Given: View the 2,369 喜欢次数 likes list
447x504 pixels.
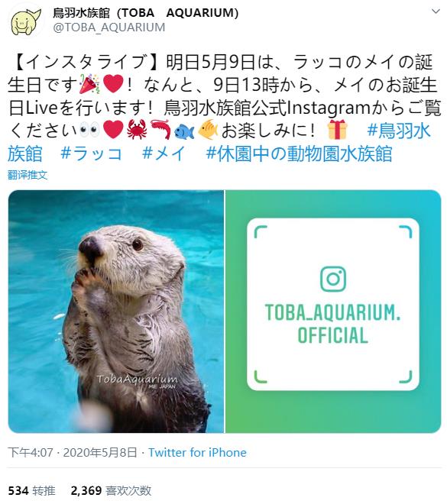Looking at the screenshot, I should pyautogui.click(x=111, y=490).
